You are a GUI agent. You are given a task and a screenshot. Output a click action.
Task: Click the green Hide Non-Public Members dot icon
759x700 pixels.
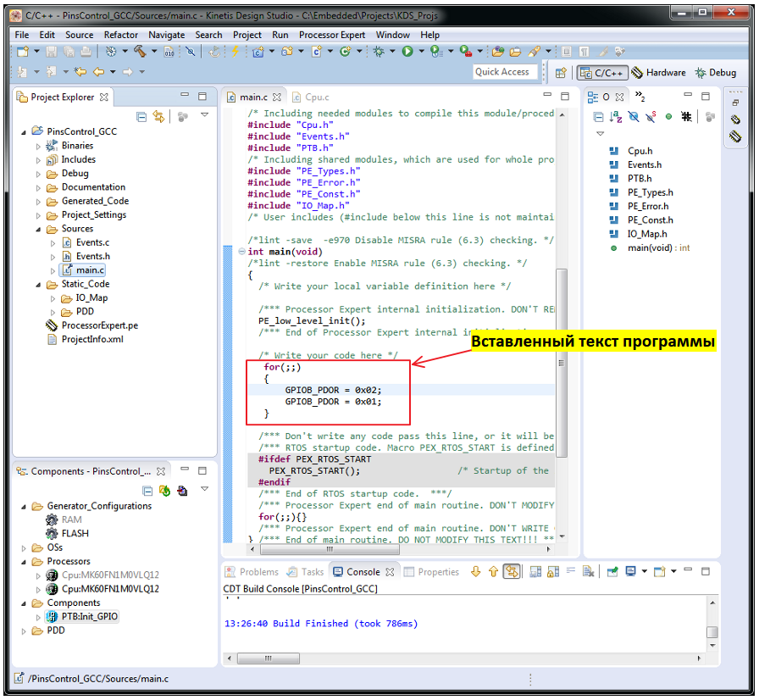pyautogui.click(x=668, y=117)
